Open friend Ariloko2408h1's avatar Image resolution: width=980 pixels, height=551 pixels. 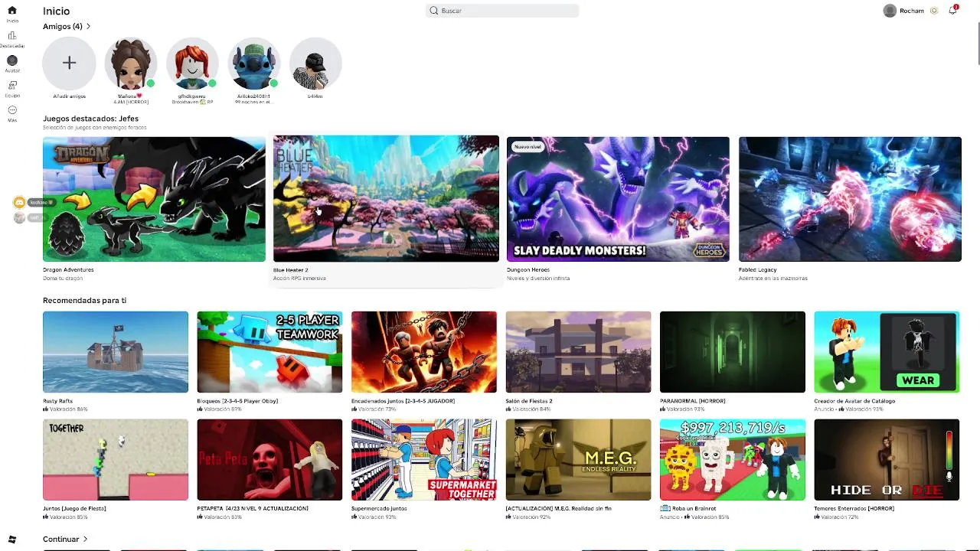tap(253, 63)
